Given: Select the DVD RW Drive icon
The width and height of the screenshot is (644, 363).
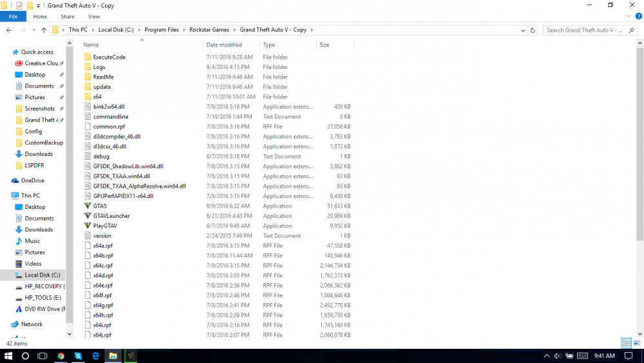Looking at the screenshot, I should click(19, 309).
